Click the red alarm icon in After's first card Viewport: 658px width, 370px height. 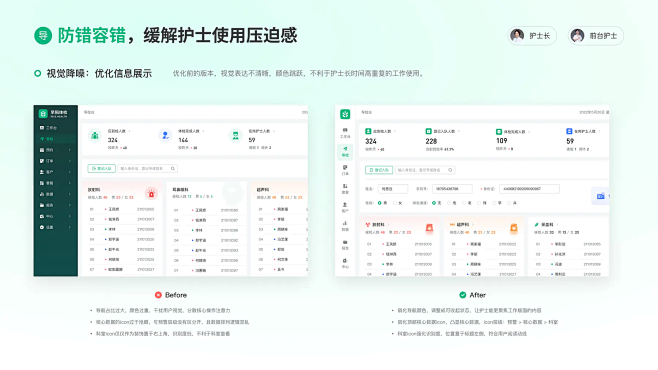pyautogui.click(x=429, y=228)
